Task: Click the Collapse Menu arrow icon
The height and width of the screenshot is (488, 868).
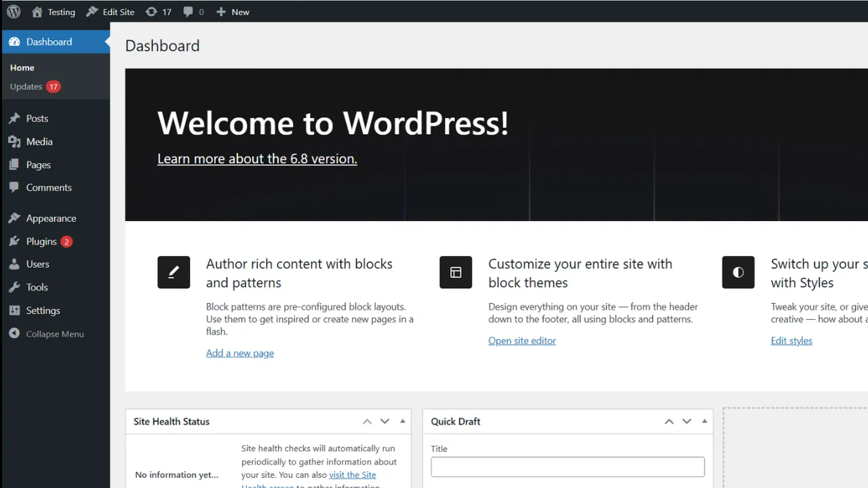Action: 14,333
